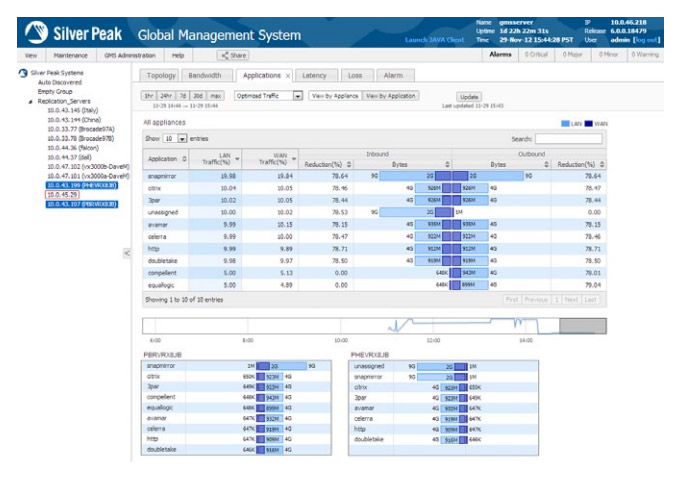Select appliance 10.0.44.36 (falcon)
This screenshot has height=481, width=682.
pos(73,148)
